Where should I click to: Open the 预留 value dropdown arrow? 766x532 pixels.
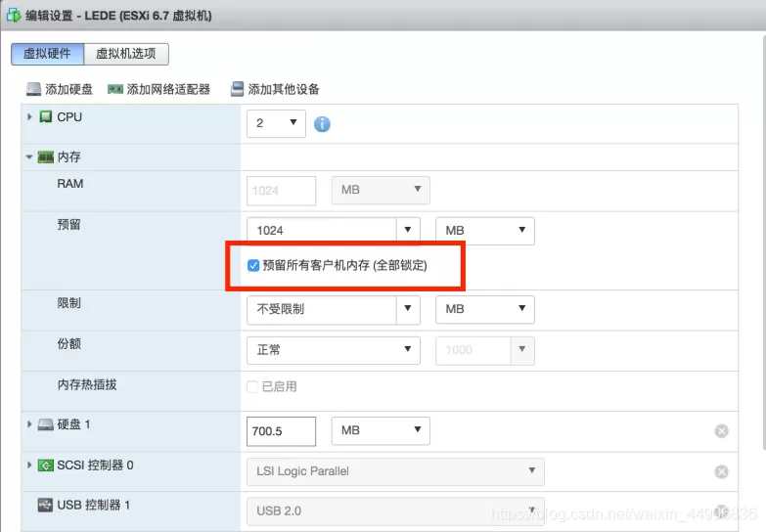[408, 230]
